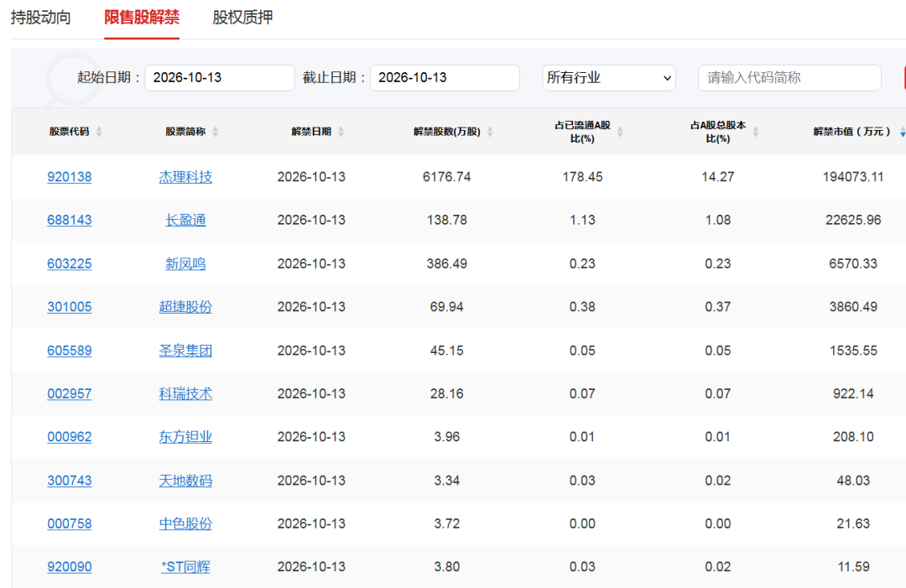906x588 pixels.
Task: Click the 截止日期 end date field
Action: tap(445, 77)
